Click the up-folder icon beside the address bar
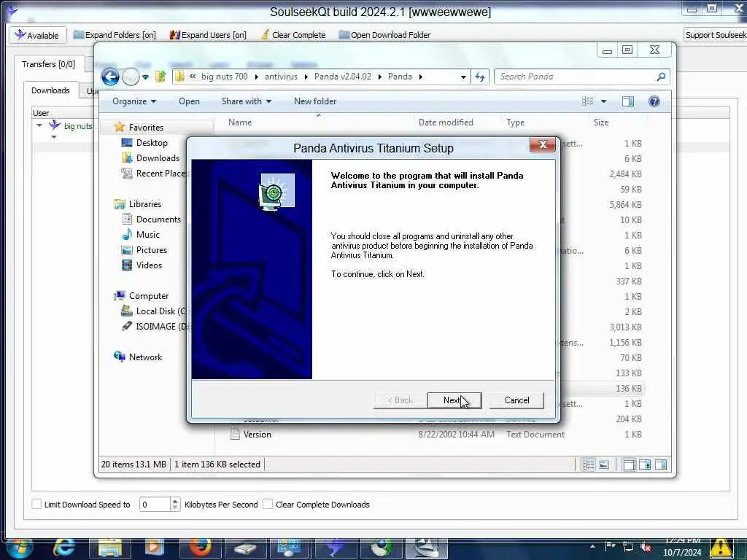The image size is (747, 560). point(160,76)
